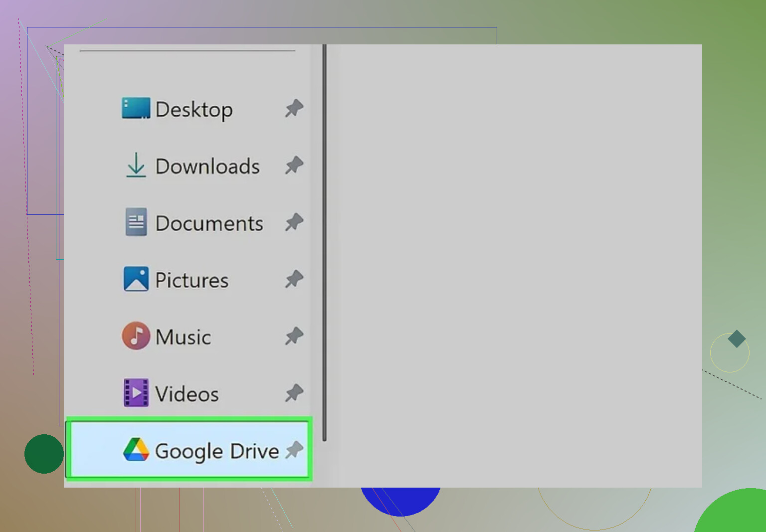The image size is (766, 532).
Task: Click the Downloads arrow icon
Action: pyautogui.click(x=136, y=165)
